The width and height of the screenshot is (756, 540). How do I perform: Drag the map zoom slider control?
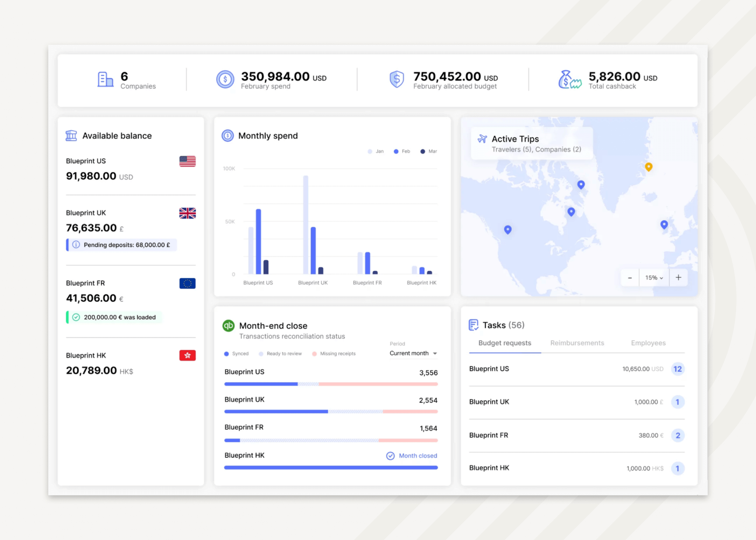pos(651,278)
